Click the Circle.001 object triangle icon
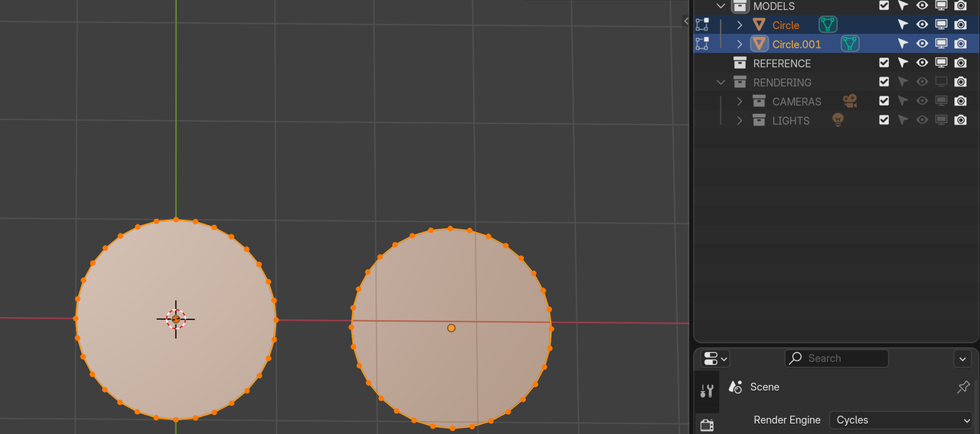980x434 pixels. [x=759, y=44]
